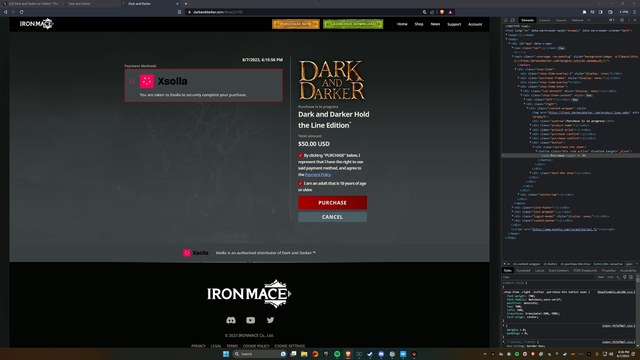The image size is (640, 360).
Task: Click the taskbar clock and date
Action: (x=623, y=354)
